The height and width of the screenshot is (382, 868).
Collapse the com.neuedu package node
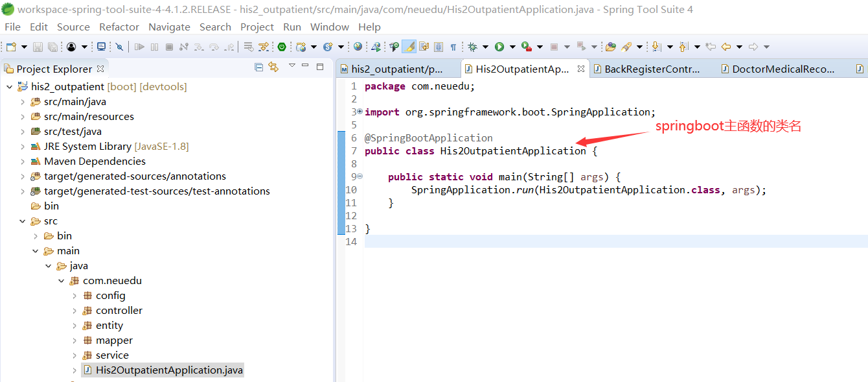pyautogui.click(x=62, y=281)
